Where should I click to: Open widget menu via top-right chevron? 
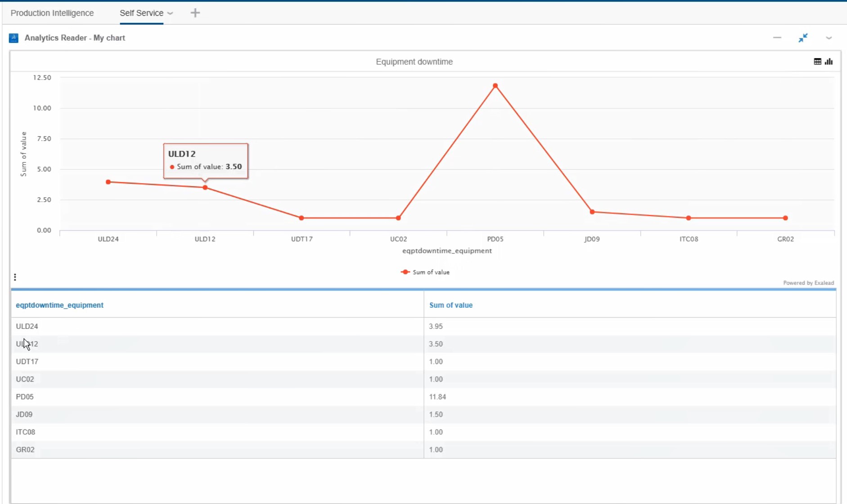(829, 38)
